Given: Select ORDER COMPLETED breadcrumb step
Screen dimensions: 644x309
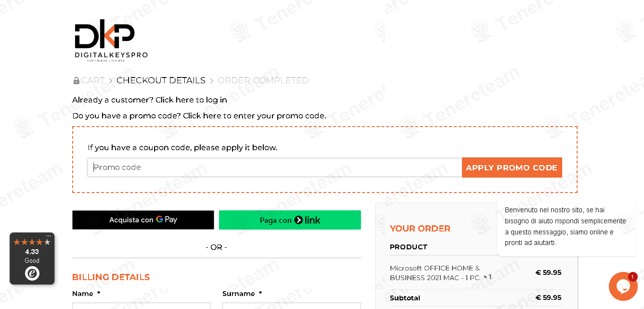Looking at the screenshot, I should 263,80.
